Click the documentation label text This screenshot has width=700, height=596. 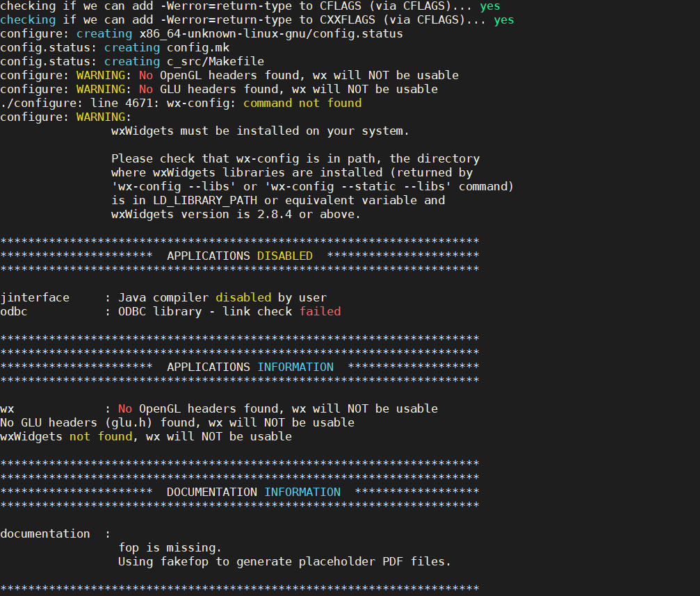tap(44, 533)
